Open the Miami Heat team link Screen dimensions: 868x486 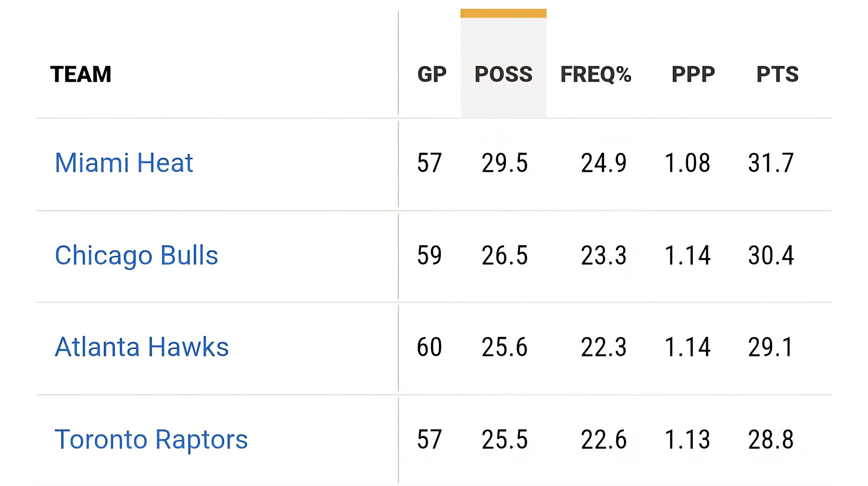123,163
